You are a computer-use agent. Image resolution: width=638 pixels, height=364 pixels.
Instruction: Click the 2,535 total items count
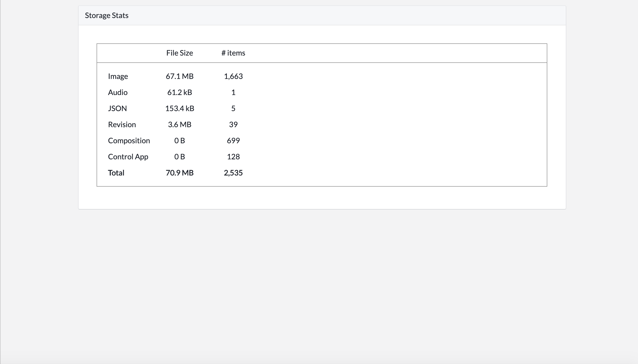pyautogui.click(x=233, y=173)
